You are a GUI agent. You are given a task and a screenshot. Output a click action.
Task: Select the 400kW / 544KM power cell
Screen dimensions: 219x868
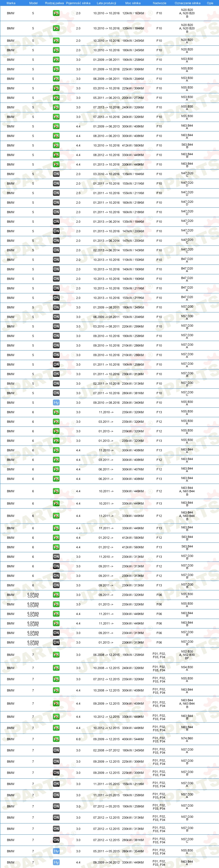133,739
